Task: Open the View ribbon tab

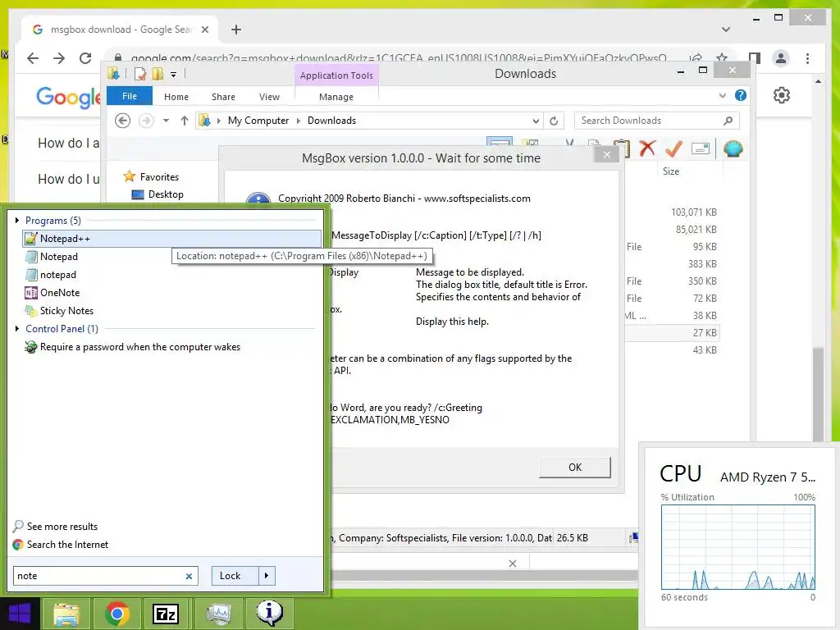Action: [x=269, y=97]
